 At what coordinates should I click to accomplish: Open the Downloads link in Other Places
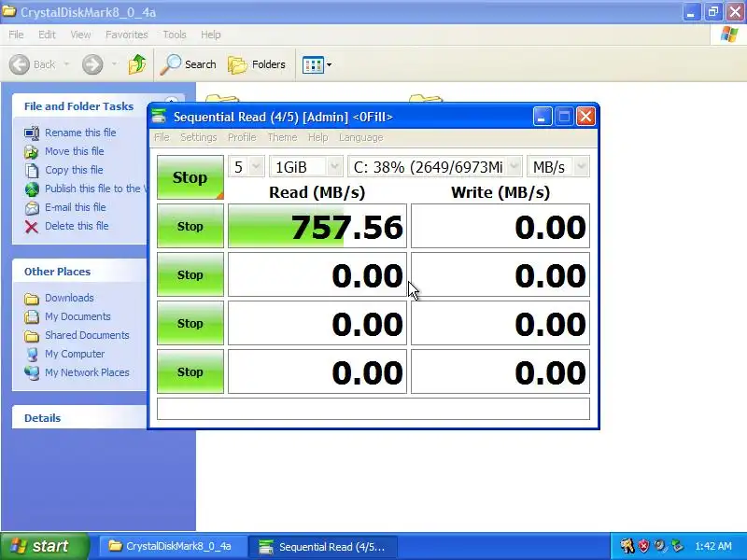[x=69, y=298]
